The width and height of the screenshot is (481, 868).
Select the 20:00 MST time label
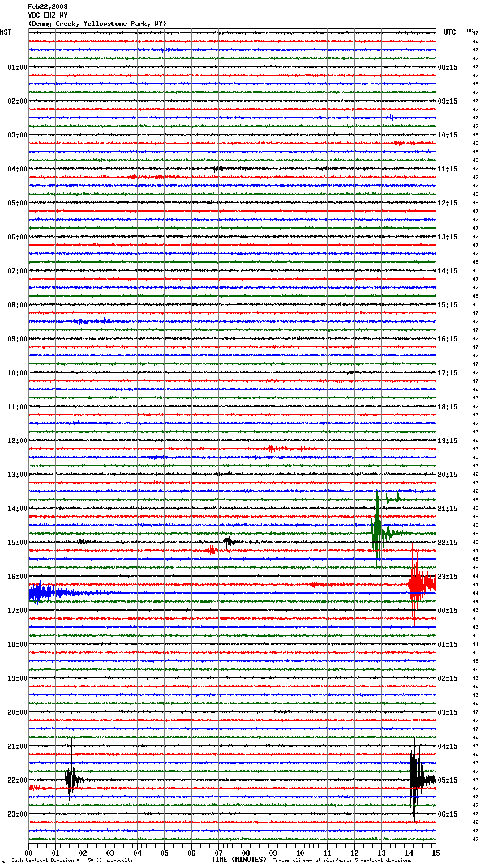pos(18,712)
